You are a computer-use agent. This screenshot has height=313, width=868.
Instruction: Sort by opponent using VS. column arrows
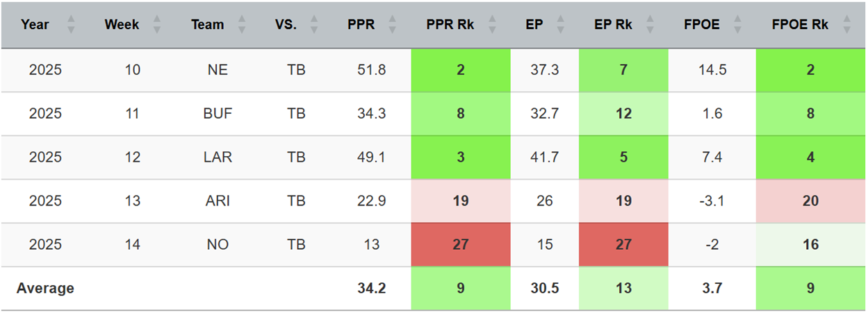click(x=313, y=25)
